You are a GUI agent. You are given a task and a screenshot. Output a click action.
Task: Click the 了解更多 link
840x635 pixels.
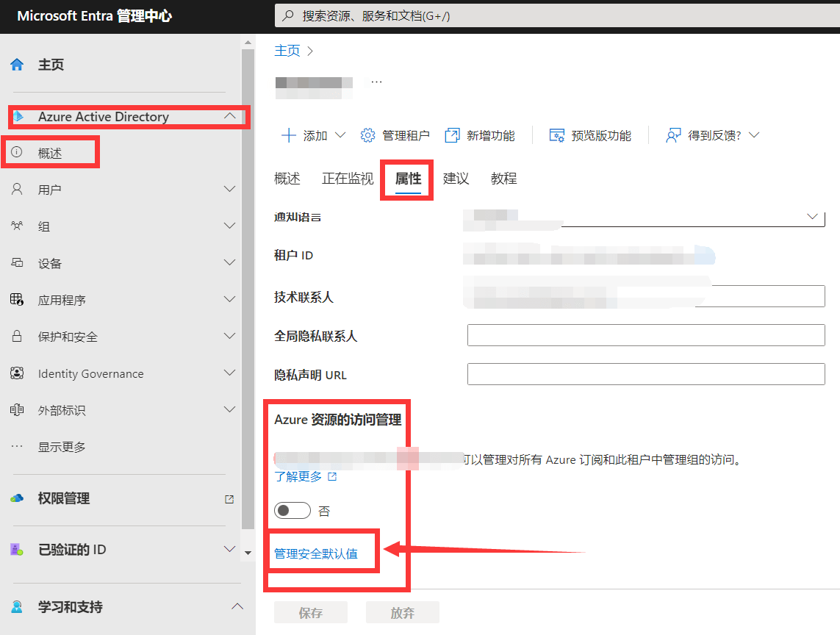(x=298, y=476)
